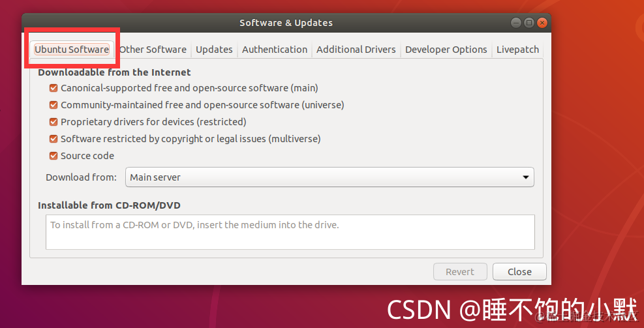Image resolution: width=644 pixels, height=328 pixels.
Task: Switch to the Ubuntu Software tab
Action: [x=72, y=50]
